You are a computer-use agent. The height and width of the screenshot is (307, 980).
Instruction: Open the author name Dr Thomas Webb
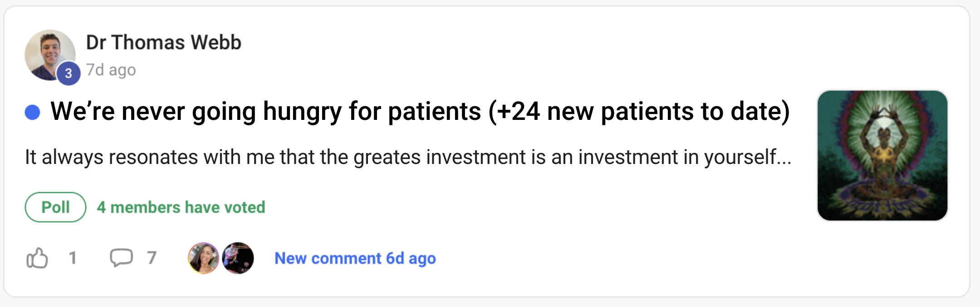coord(163,43)
